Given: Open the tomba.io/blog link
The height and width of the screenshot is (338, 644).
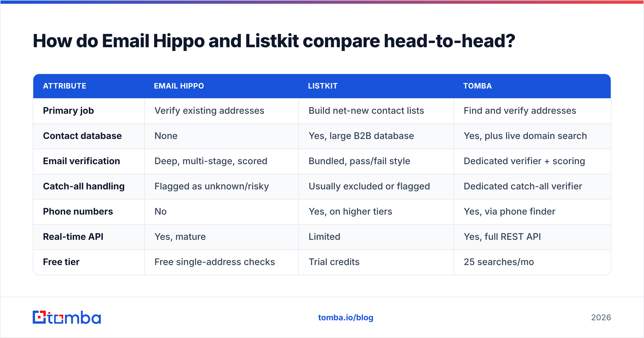Looking at the screenshot, I should coord(346,318).
